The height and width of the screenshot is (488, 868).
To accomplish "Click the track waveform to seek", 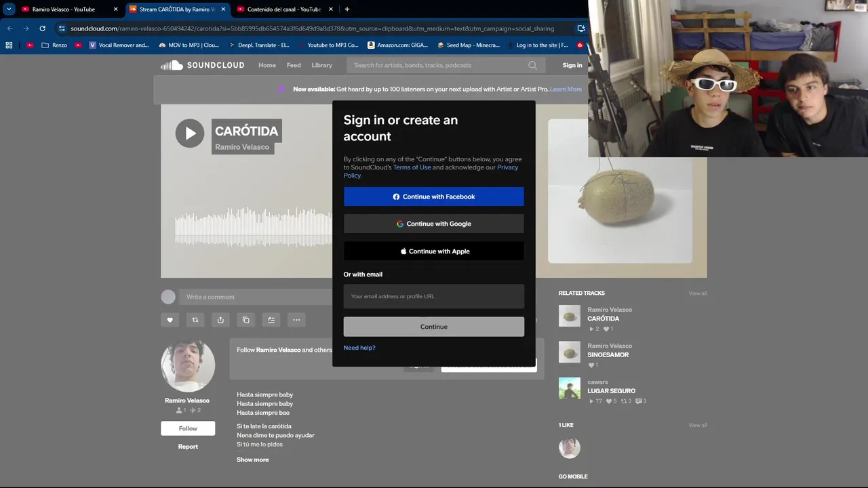I will click(x=254, y=228).
